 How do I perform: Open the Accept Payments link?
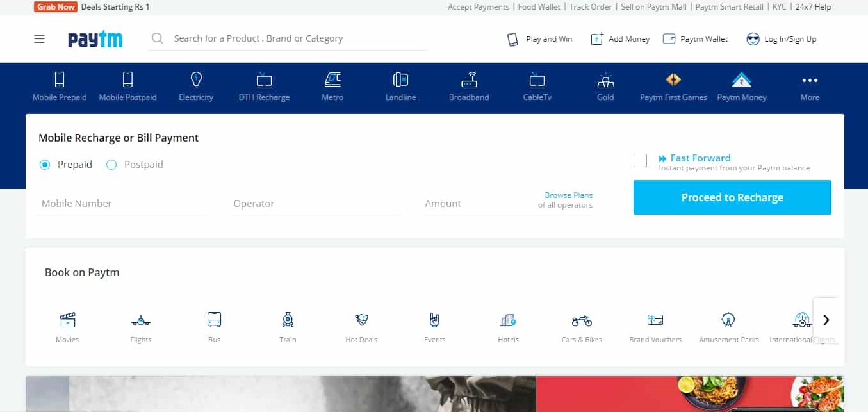click(x=478, y=7)
